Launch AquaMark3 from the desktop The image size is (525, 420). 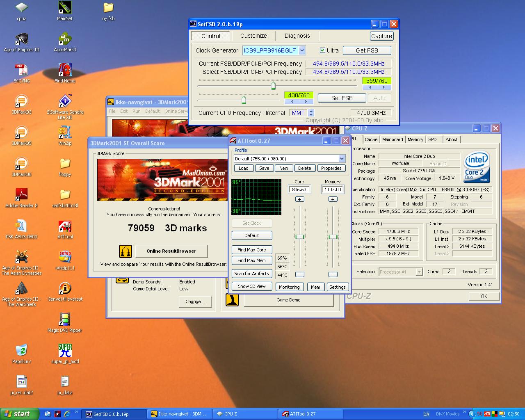[65, 42]
